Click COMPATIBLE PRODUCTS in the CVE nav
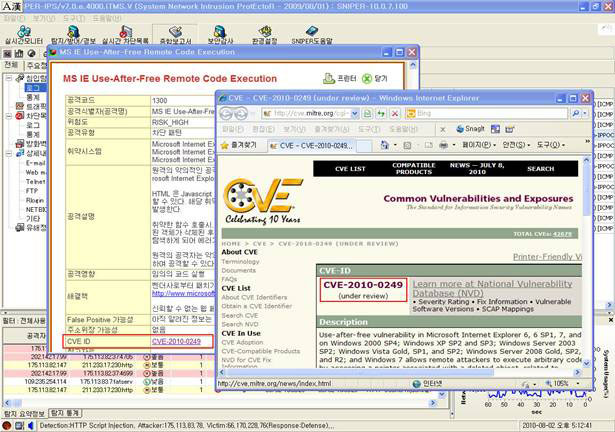This screenshot has width=615, height=432. point(414,169)
